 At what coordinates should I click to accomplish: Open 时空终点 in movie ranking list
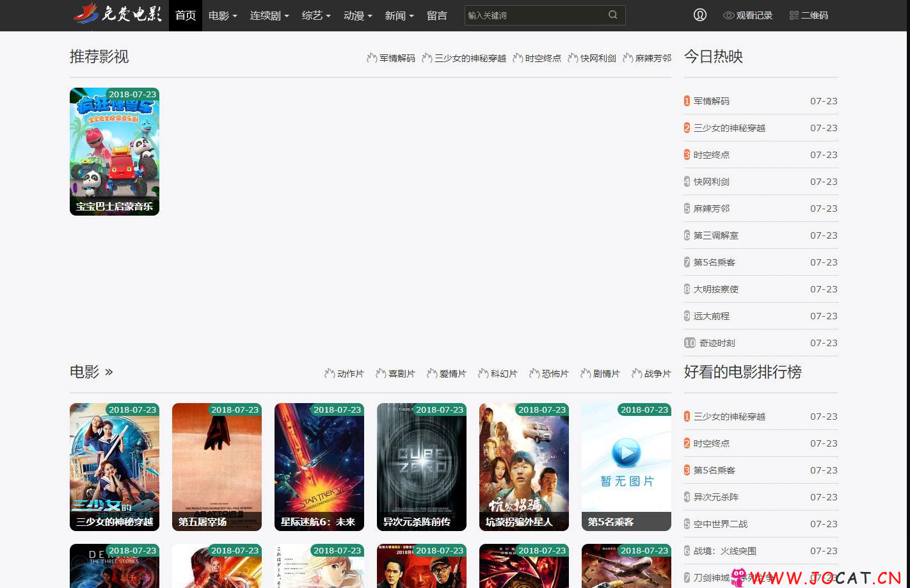point(712,443)
